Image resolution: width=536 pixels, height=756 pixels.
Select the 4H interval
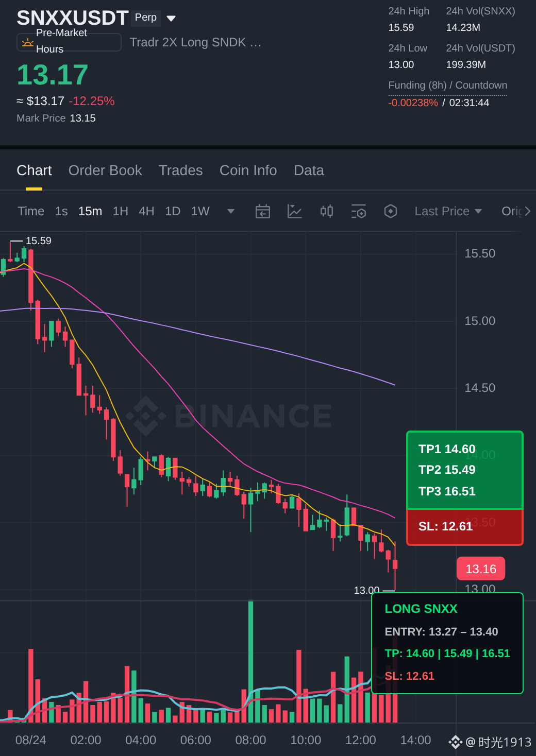pyautogui.click(x=146, y=211)
